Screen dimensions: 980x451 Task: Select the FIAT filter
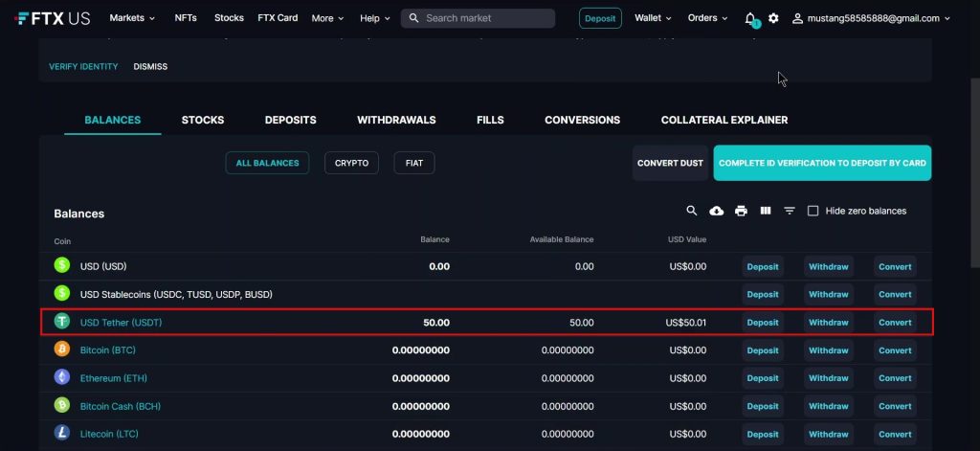point(414,163)
